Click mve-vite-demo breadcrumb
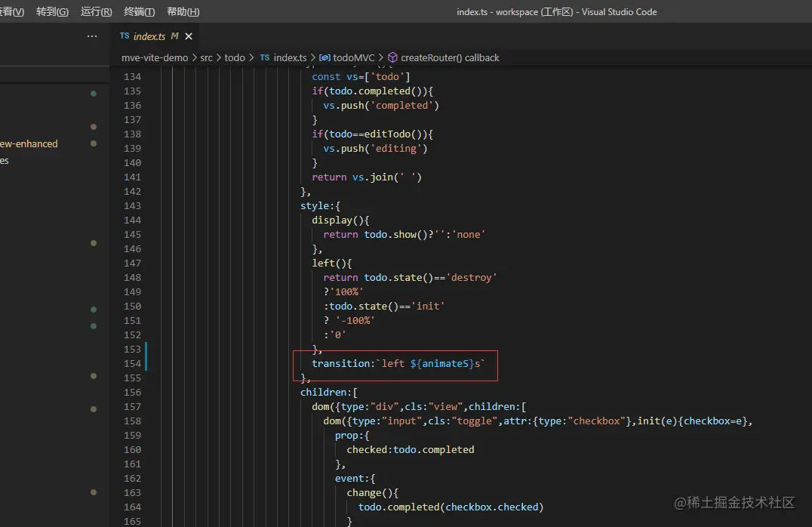 155,57
